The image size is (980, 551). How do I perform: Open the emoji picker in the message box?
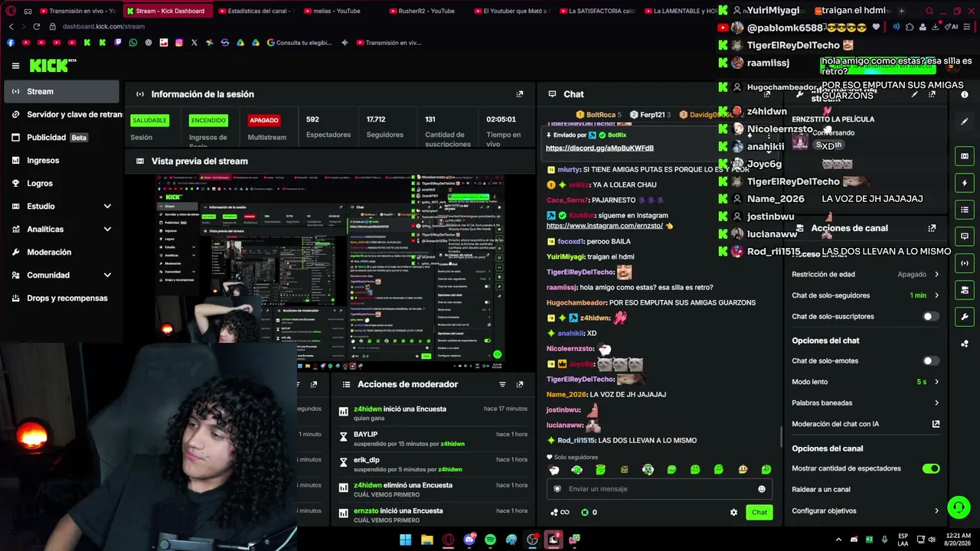click(762, 489)
